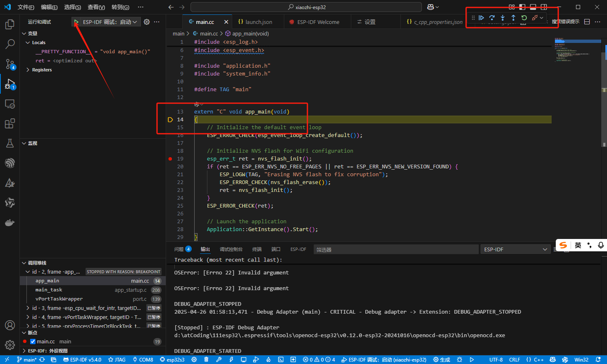
Task: Open the Extensions view
Action: tap(10, 124)
